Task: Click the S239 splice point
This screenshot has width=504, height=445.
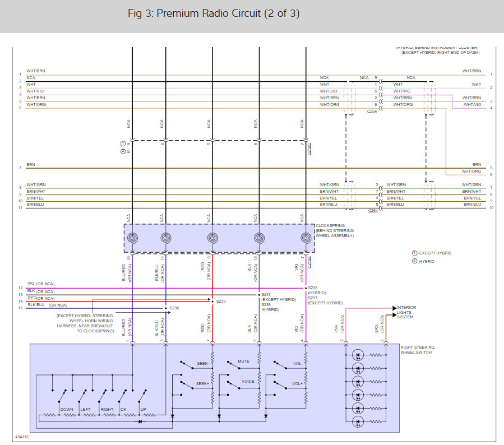Action: tap(212, 302)
